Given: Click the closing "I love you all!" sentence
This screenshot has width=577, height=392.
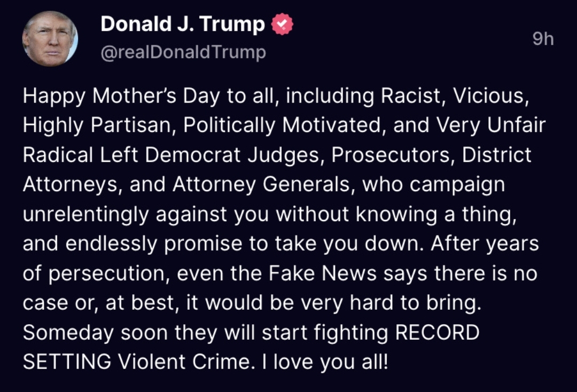Looking at the screenshot, I should pyautogui.click(x=325, y=362).
